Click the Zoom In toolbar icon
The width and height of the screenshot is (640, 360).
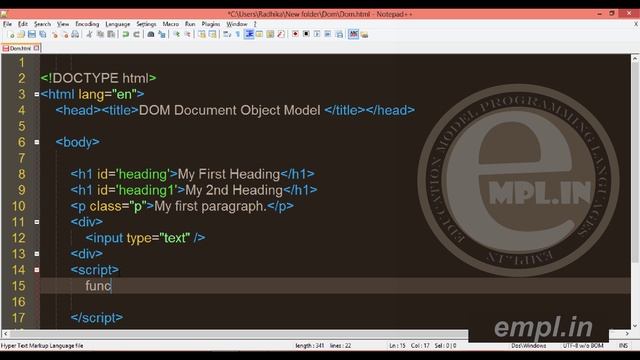coord(177,35)
